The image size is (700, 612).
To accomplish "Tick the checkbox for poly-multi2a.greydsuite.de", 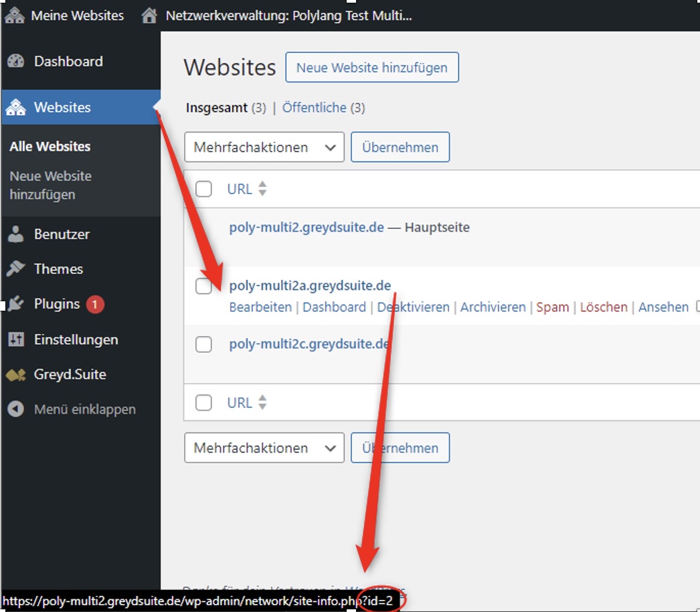I will 203,287.
